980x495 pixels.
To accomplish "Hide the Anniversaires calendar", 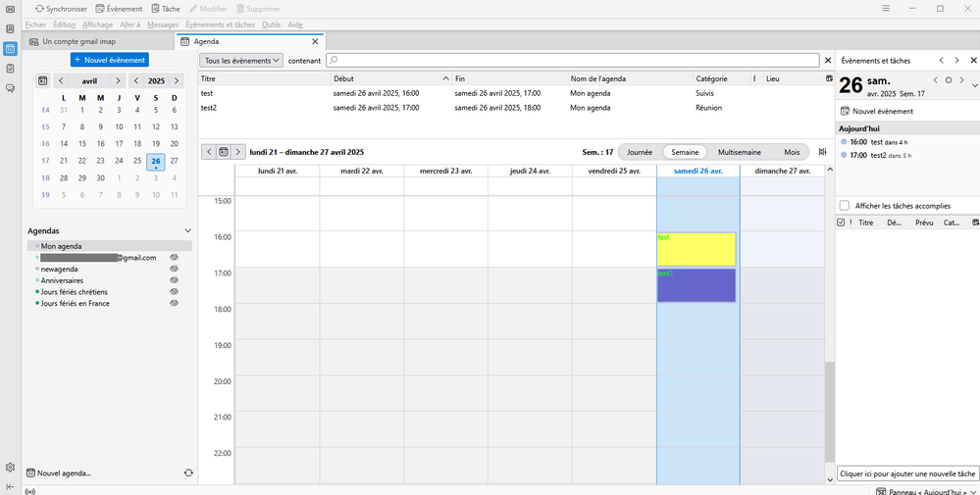I will click(174, 280).
